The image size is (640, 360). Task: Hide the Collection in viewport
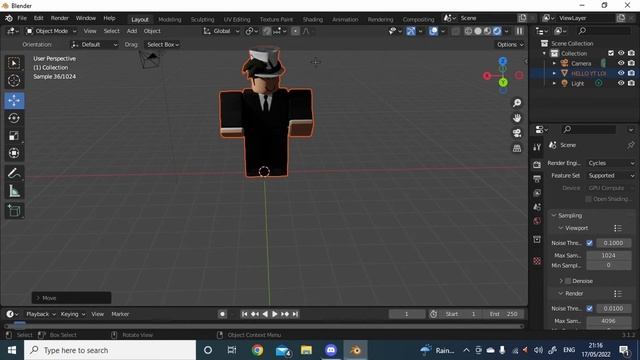pyautogui.click(x=621, y=53)
